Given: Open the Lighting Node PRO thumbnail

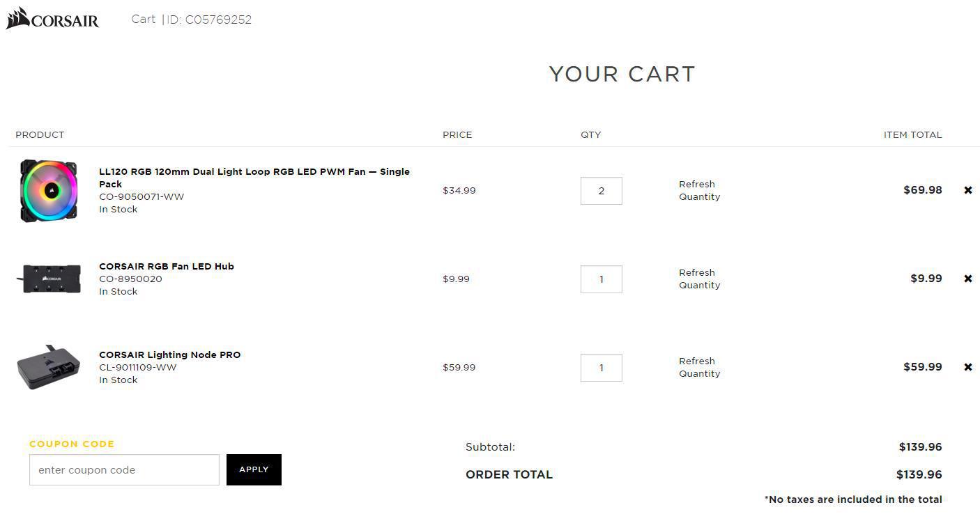Looking at the screenshot, I should (x=49, y=367).
